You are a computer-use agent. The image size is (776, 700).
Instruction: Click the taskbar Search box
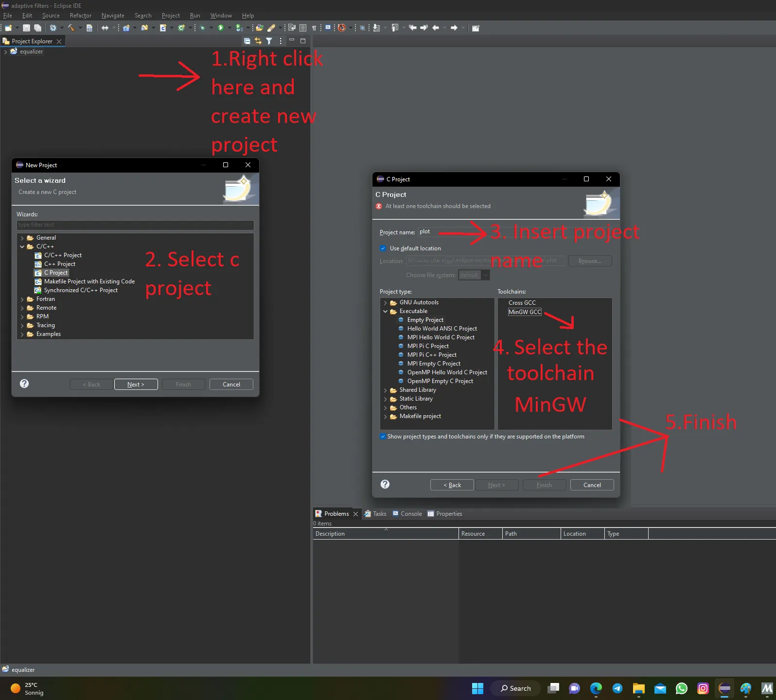pos(516,688)
